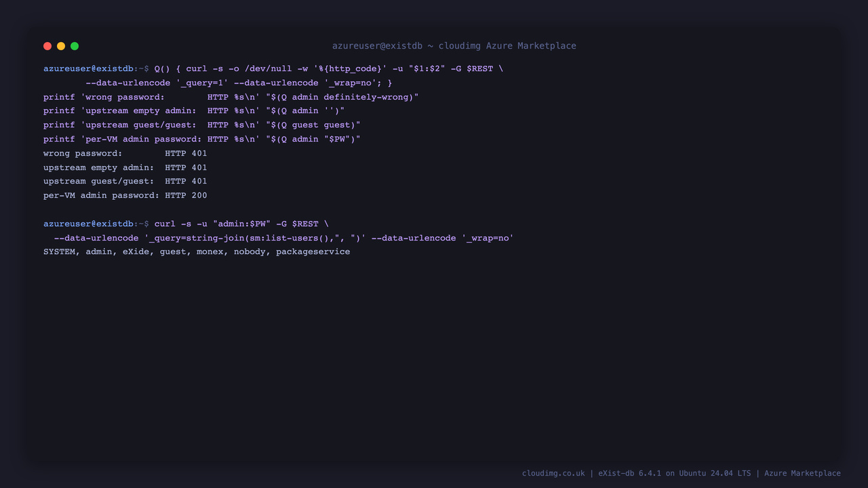Click the terminal title 'azureuser@existdb ~ cloudimg Azure Marketplace'
Viewport: 868px width, 488px height.
[454, 46]
